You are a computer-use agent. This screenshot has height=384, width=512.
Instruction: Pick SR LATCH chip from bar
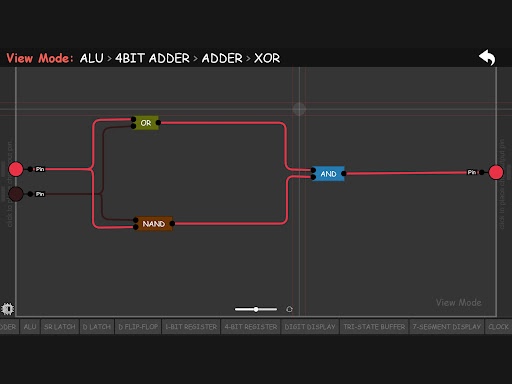pyautogui.click(x=60, y=327)
